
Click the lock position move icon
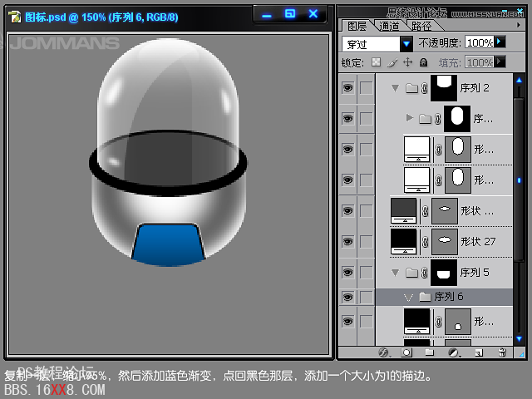coord(407,62)
